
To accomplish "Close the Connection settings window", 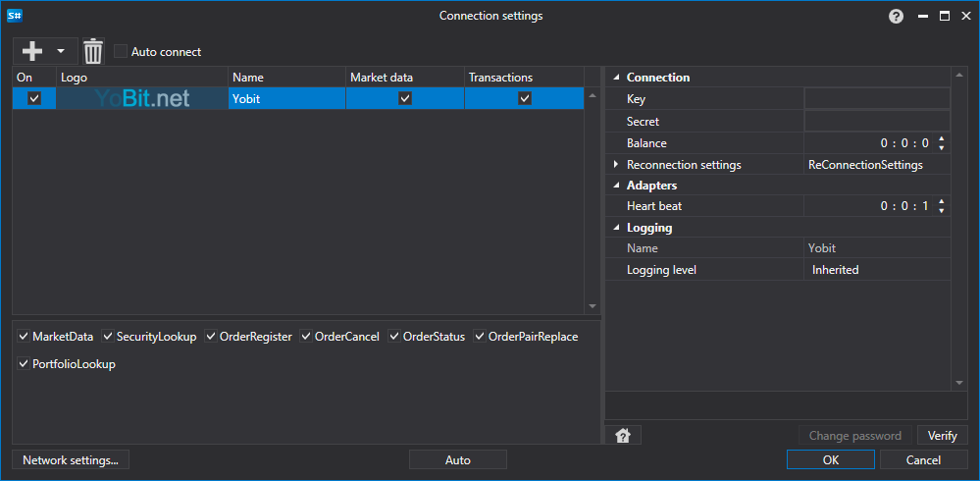I will pyautogui.click(x=965, y=17).
